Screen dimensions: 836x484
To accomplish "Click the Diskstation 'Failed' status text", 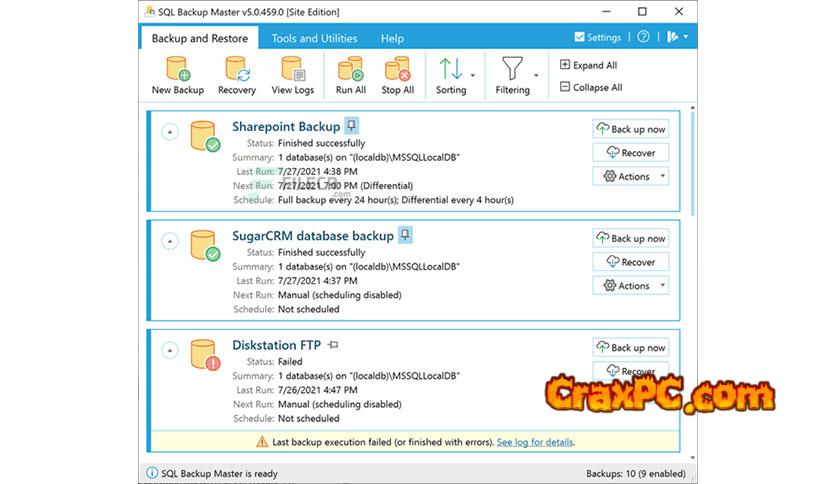I will (x=290, y=361).
